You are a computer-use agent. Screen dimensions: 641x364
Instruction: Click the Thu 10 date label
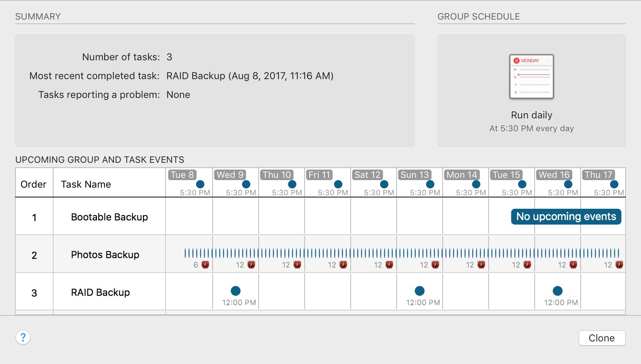pyautogui.click(x=277, y=175)
